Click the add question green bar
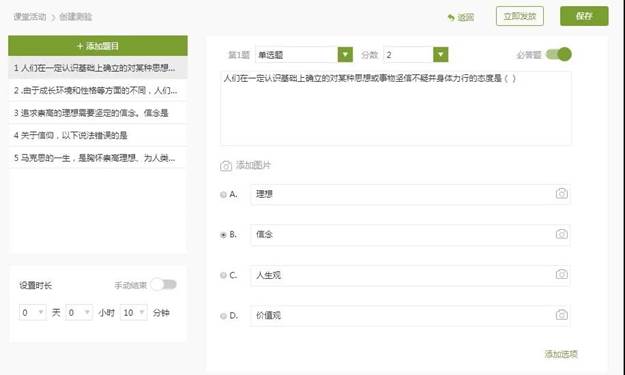This screenshot has width=625, height=375. pos(98,46)
